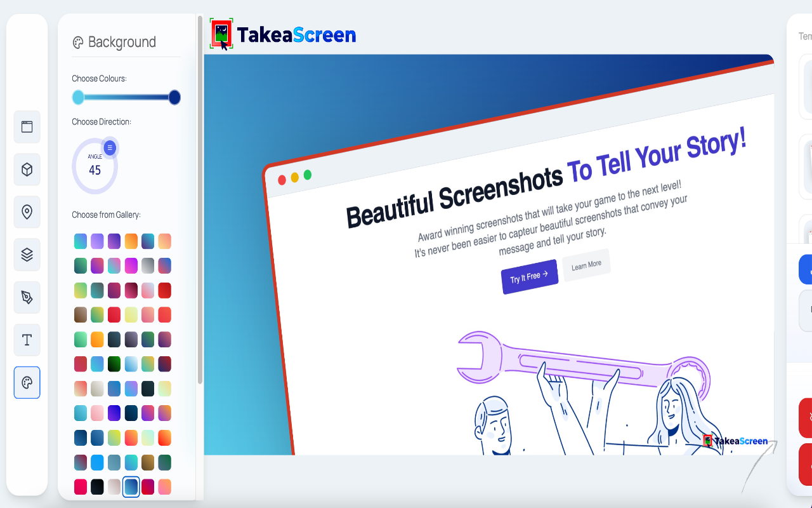812x508 pixels.
Task: Click red dot in mockup window
Action: click(282, 180)
